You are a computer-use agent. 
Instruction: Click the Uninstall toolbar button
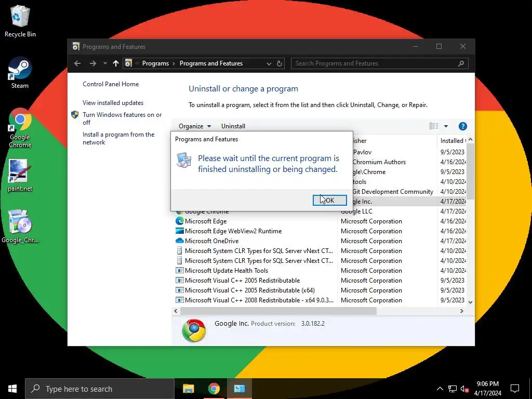233,126
